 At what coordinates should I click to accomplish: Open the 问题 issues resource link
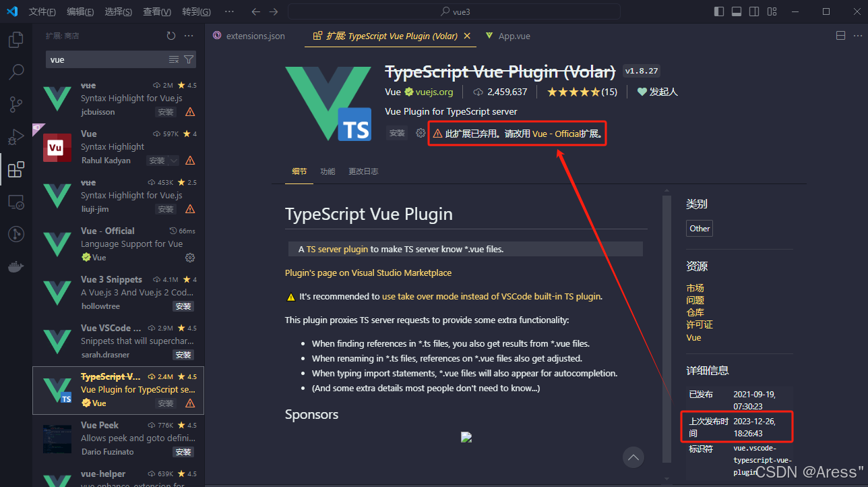tap(695, 300)
